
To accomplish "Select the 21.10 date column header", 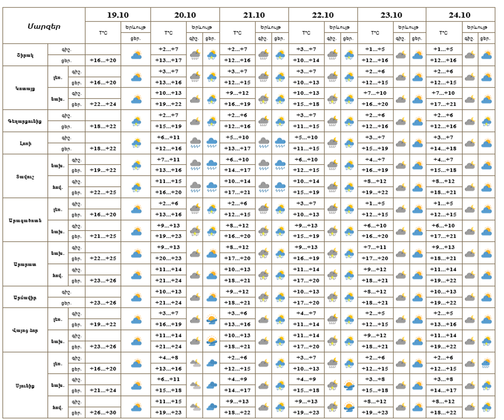I will tap(254, 15).
